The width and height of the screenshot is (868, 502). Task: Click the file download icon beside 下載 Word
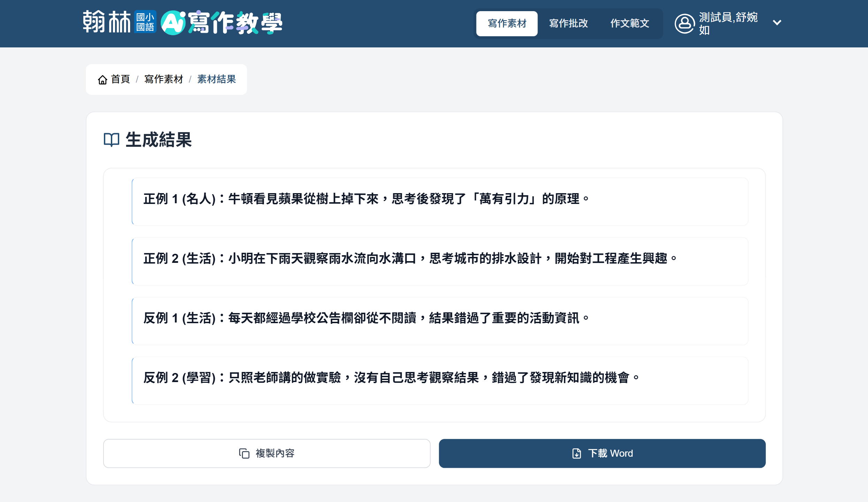pyautogui.click(x=577, y=453)
